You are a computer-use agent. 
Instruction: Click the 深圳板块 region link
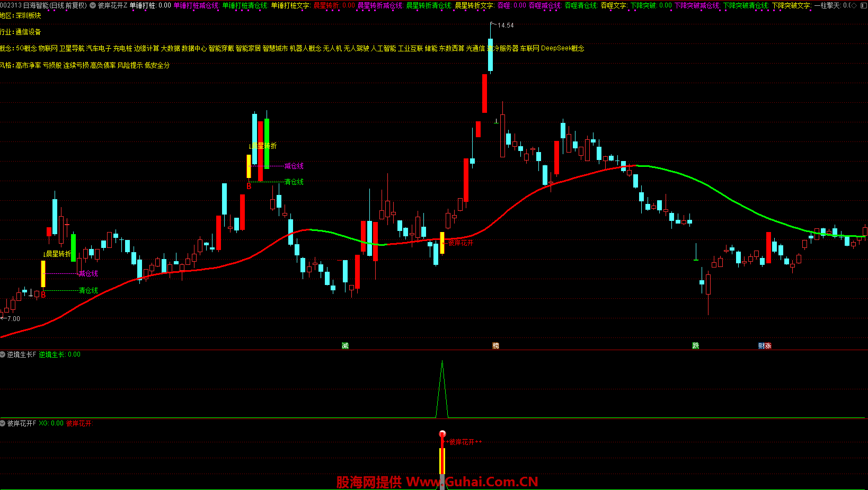tap(29, 16)
